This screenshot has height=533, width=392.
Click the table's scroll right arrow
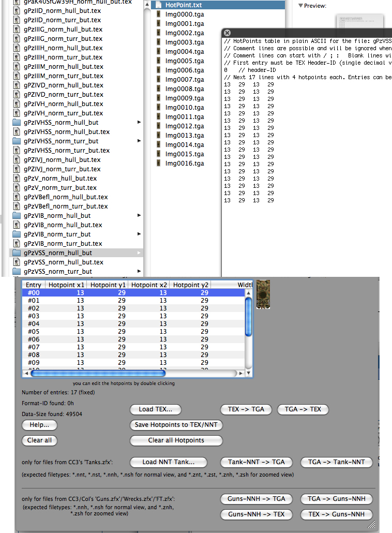click(x=241, y=373)
